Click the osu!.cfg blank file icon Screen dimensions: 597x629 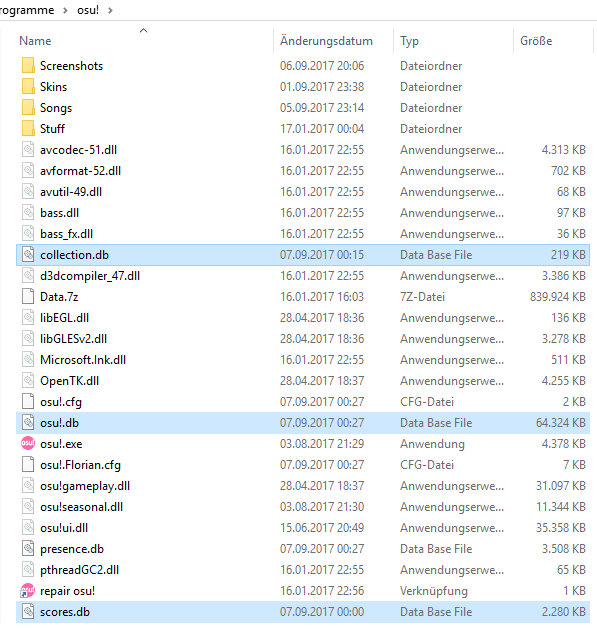point(28,402)
